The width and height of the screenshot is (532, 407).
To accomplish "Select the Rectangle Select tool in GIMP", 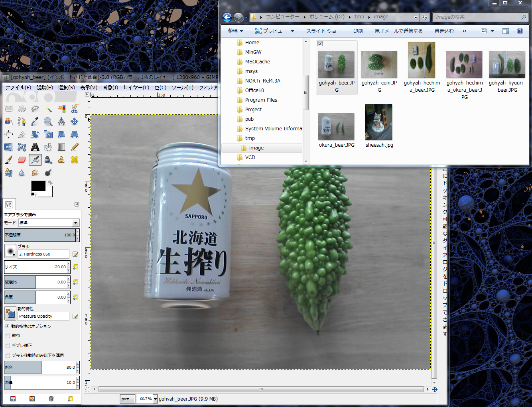I will click(x=9, y=108).
